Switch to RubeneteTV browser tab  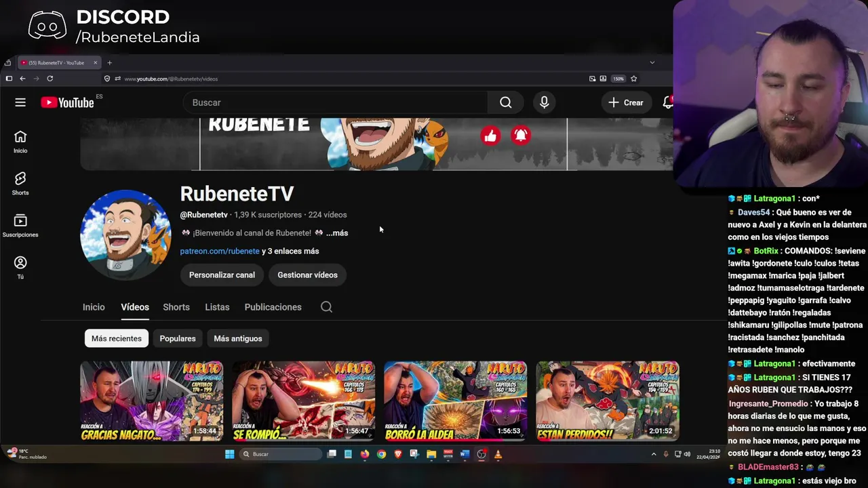tap(56, 62)
